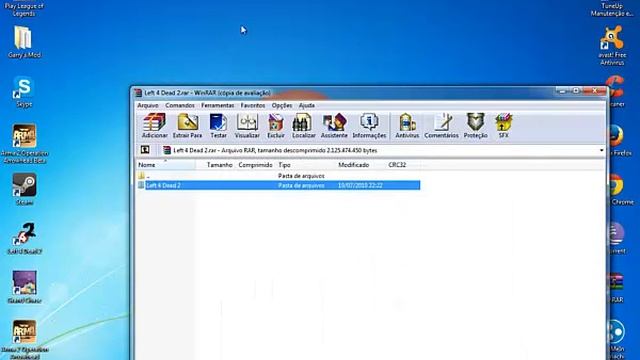Expand the archive path dropdown arrow
Viewport: 640px width, 360px height.
pyautogui.click(x=601, y=150)
